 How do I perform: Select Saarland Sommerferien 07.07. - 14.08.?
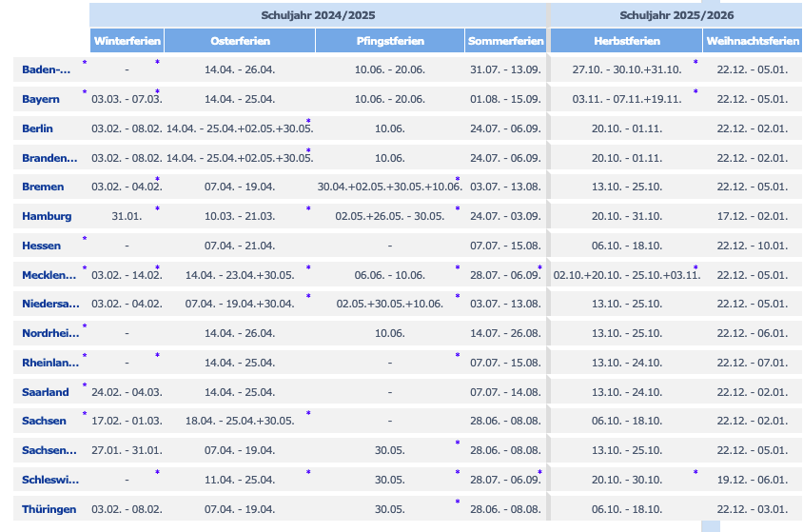(505, 392)
